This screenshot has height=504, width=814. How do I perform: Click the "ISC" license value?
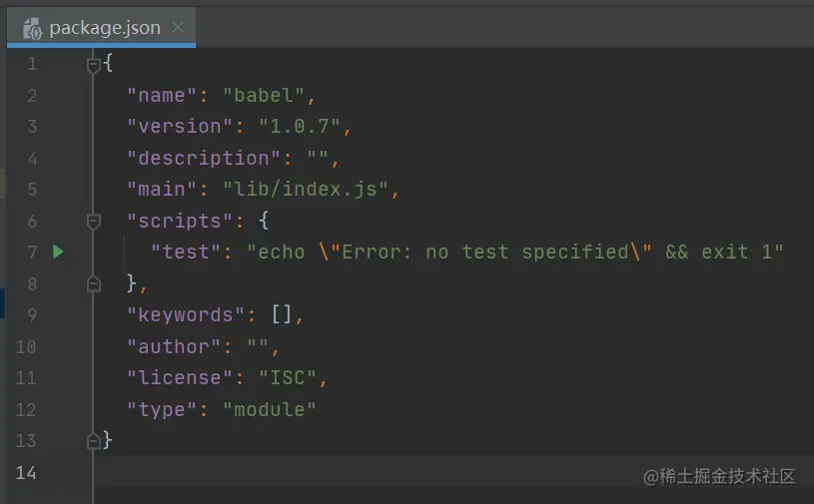pos(289,377)
